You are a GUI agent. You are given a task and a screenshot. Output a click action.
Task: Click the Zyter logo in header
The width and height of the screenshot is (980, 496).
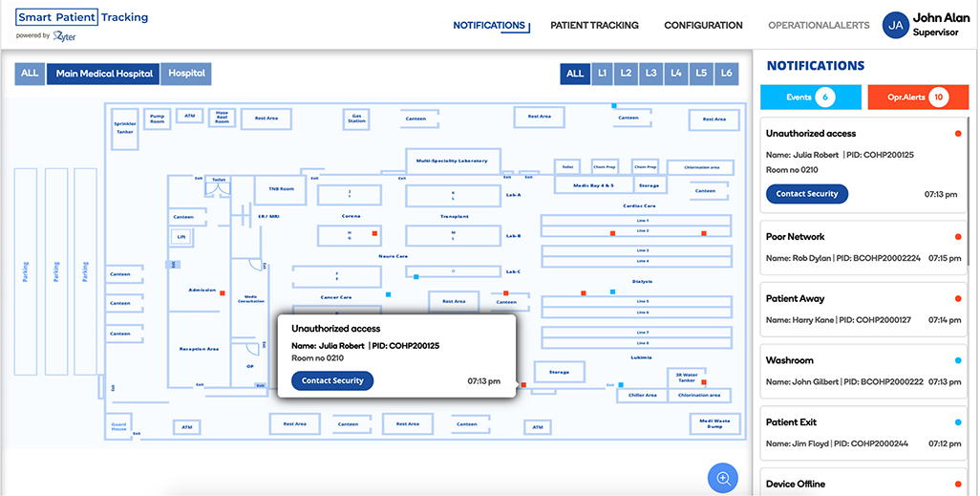[x=65, y=35]
